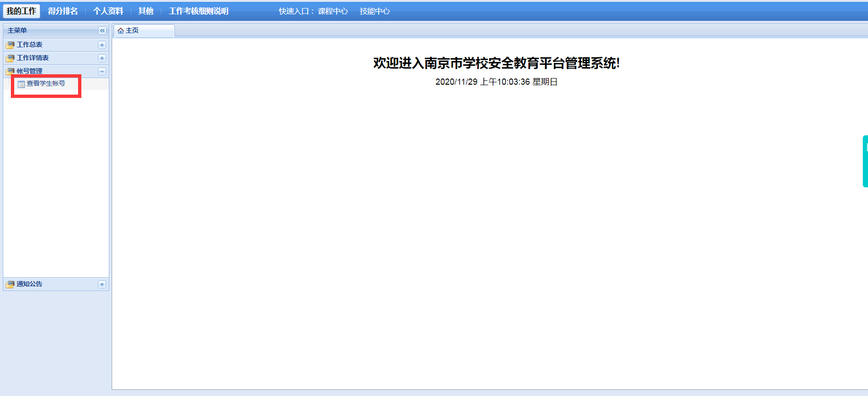
Task: Click the 帐号管理 folder icon
Action: tap(10, 71)
